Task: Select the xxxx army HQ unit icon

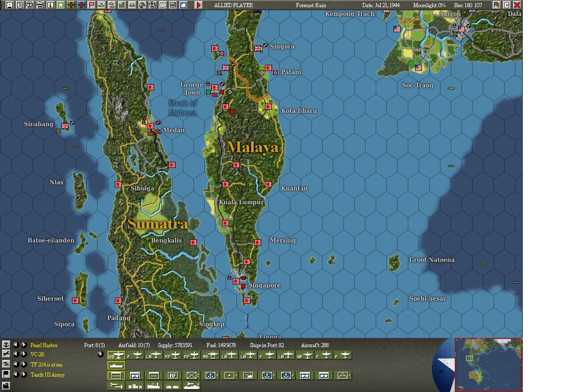Action: click(x=116, y=376)
